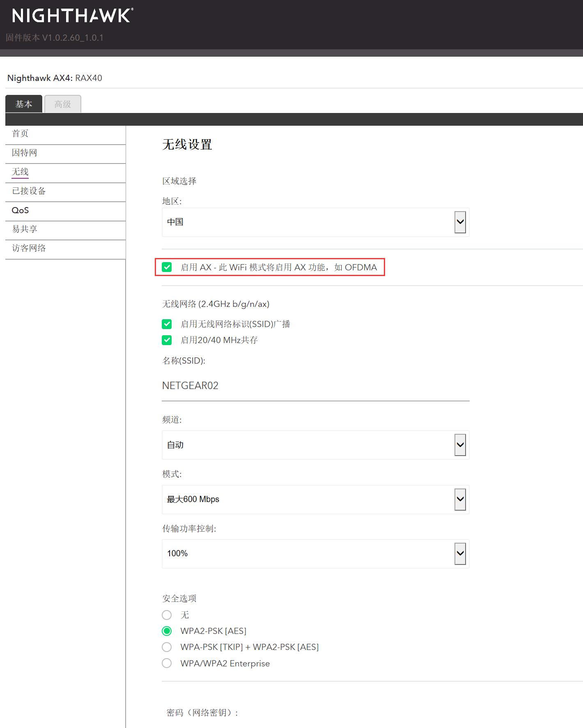Toggle the 启用 AX checkbox
This screenshot has height=728, width=583.
167,267
